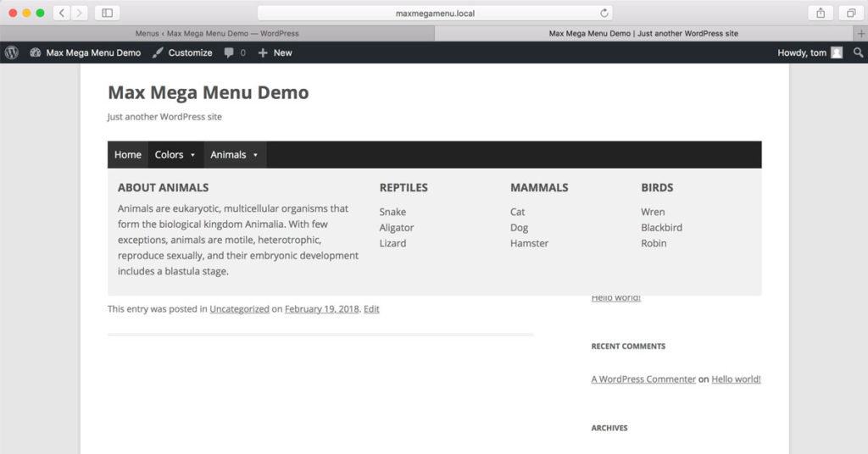868x454 pixels.
Task: Open the dashboard icon beside Max Mega Menu Demo
Action: (x=36, y=53)
